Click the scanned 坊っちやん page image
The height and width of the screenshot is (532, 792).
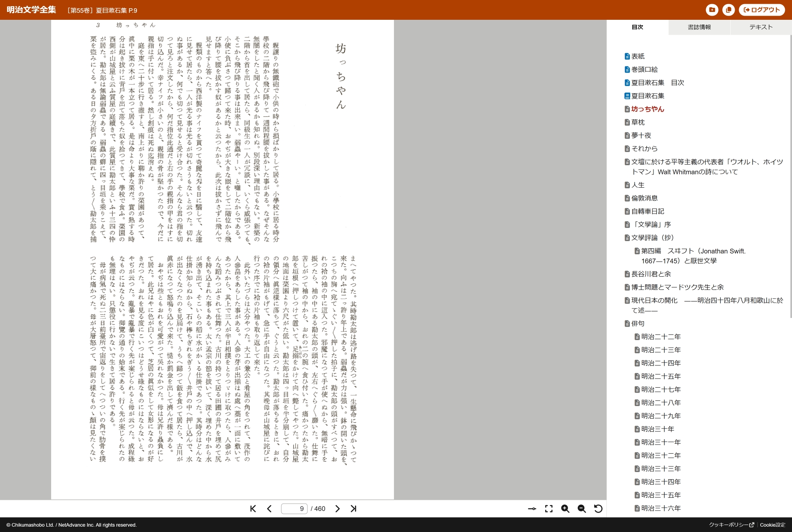(222, 259)
